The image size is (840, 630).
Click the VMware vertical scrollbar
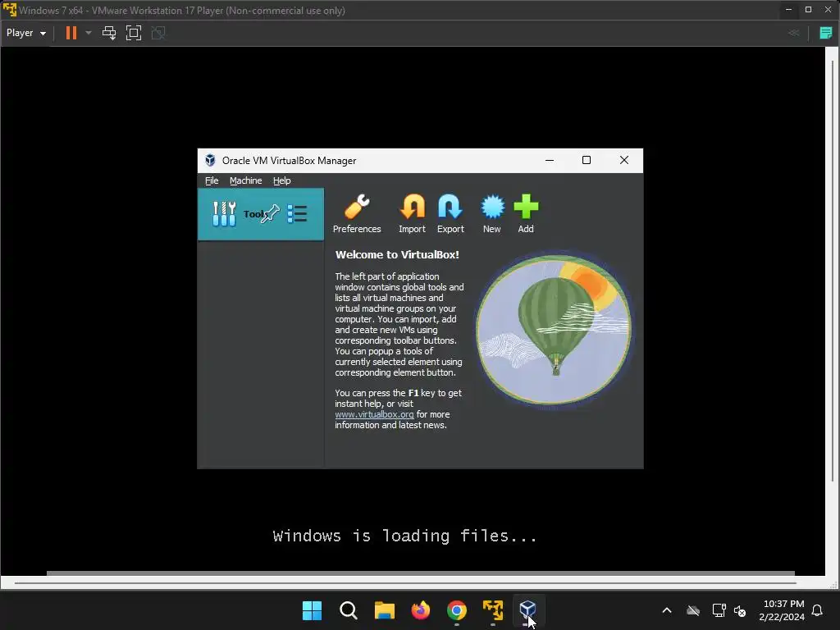pyautogui.click(x=833, y=272)
